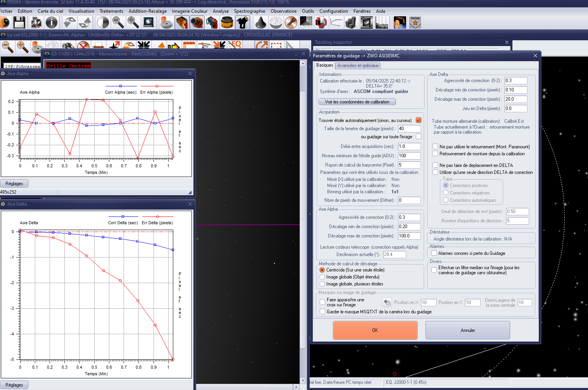
Task: Open the FOCUS star tool
Action: click(415, 22)
